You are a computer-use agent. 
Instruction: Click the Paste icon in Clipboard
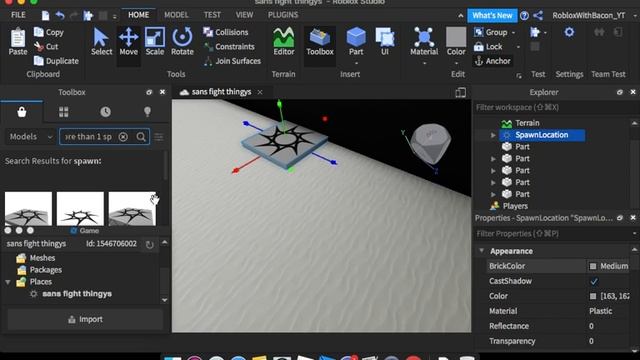(18, 42)
